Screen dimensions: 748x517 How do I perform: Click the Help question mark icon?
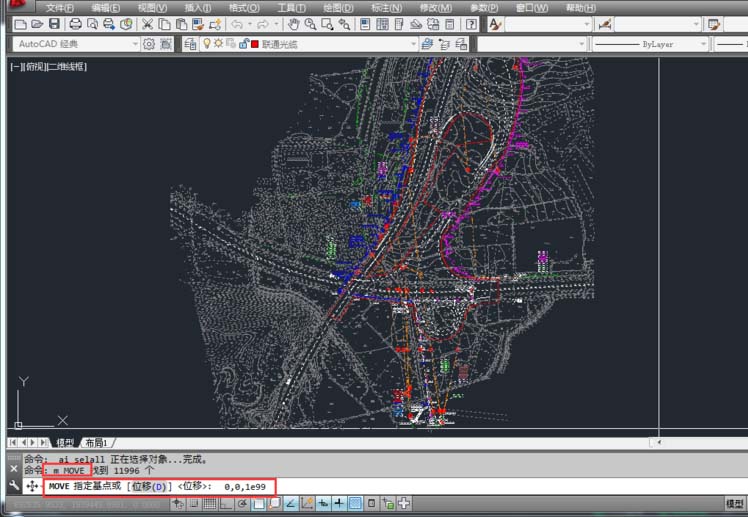point(471,24)
